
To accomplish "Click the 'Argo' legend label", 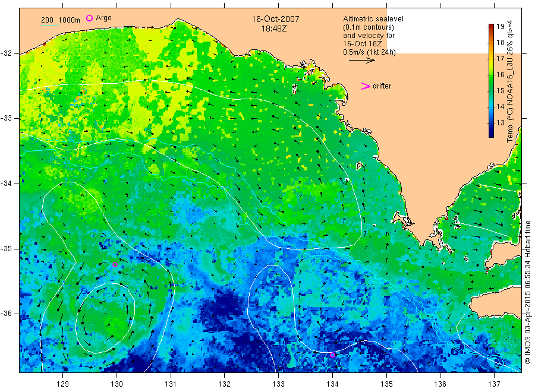I will (x=103, y=18).
